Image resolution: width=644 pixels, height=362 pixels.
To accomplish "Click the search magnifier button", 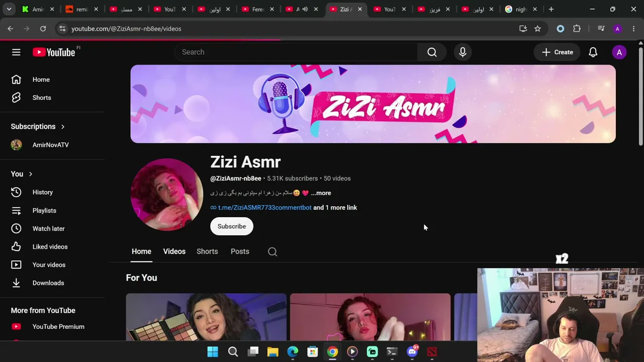I will (432, 52).
